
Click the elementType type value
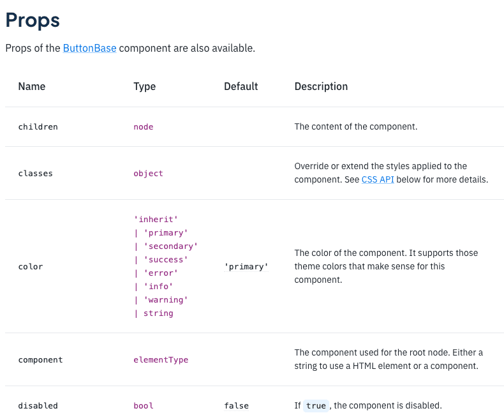pyautogui.click(x=161, y=360)
